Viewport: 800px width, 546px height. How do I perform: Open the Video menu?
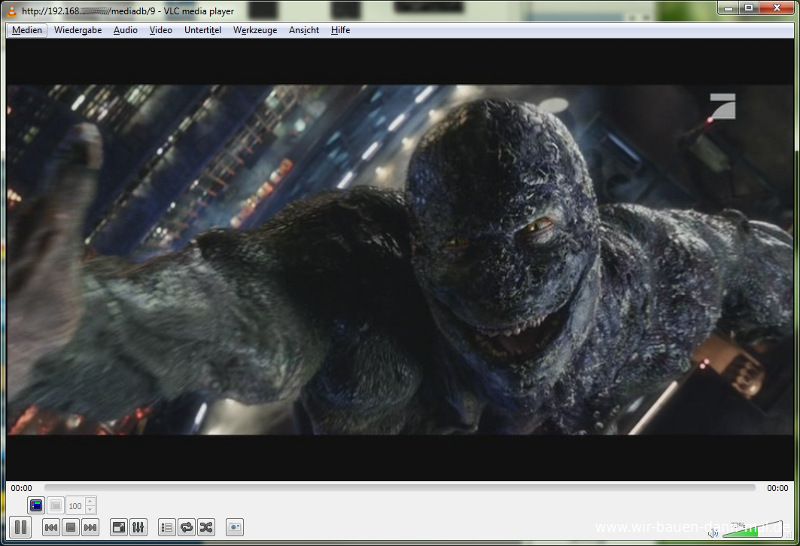point(161,30)
